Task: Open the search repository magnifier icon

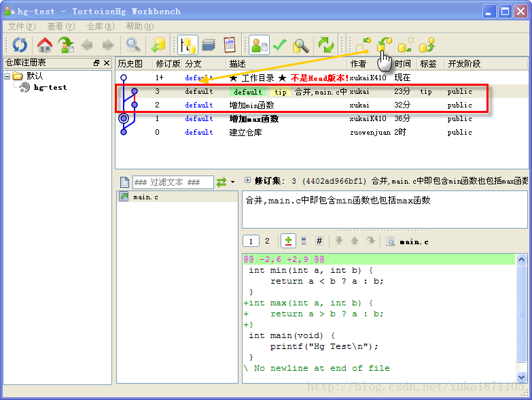Action: click(300, 46)
